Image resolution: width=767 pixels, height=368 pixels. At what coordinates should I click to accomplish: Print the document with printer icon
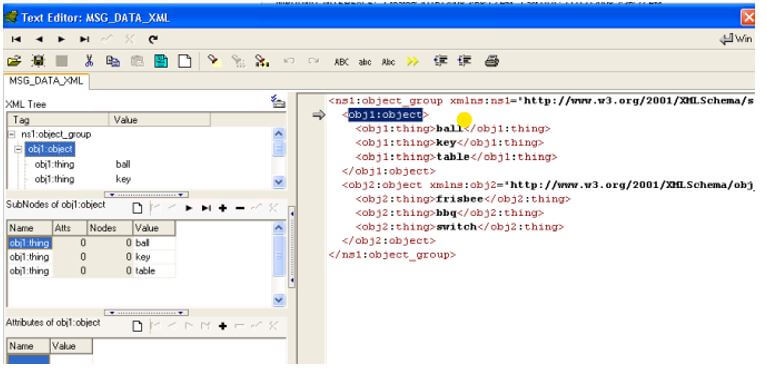[492, 61]
